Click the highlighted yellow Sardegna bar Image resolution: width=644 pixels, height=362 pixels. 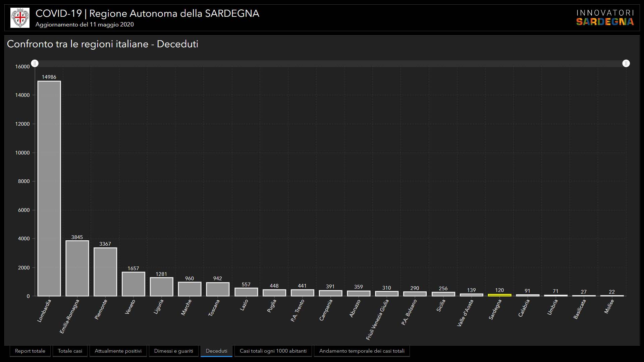499,295
